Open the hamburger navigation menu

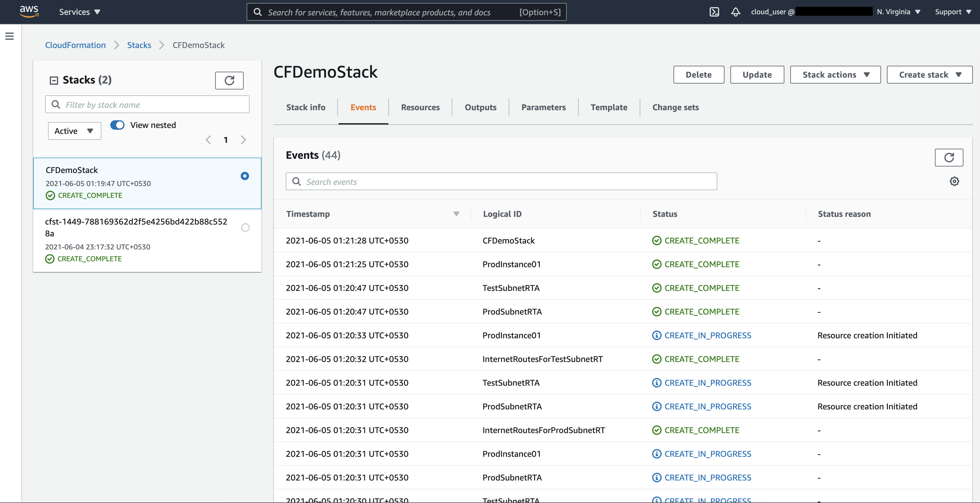point(9,36)
